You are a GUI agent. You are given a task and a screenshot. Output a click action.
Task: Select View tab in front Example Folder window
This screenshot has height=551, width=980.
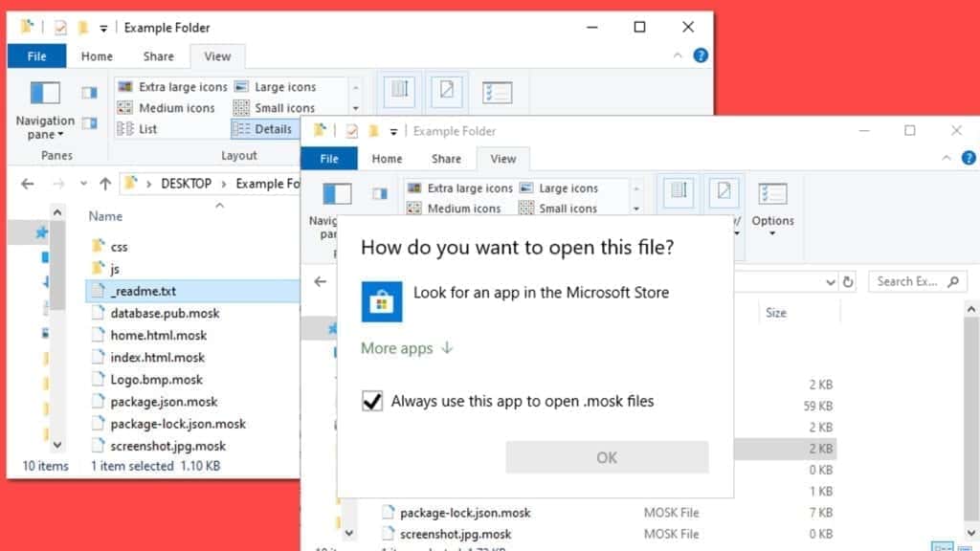(503, 159)
